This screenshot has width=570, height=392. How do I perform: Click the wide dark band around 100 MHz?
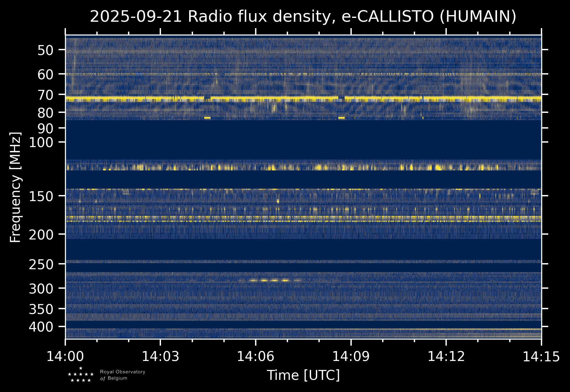[303, 140]
